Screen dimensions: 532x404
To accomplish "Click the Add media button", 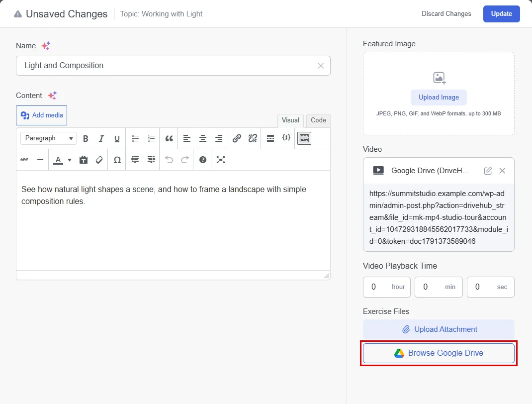I will [41, 115].
